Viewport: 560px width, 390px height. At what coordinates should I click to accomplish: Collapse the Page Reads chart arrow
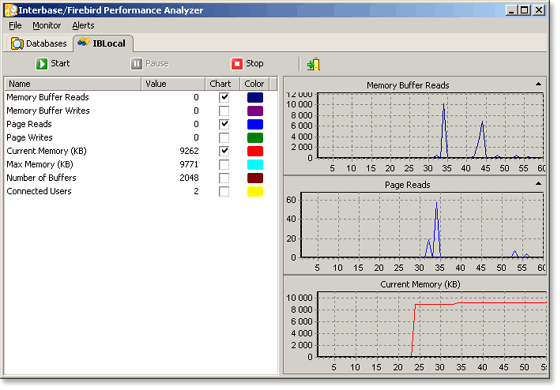pyautogui.click(x=538, y=184)
